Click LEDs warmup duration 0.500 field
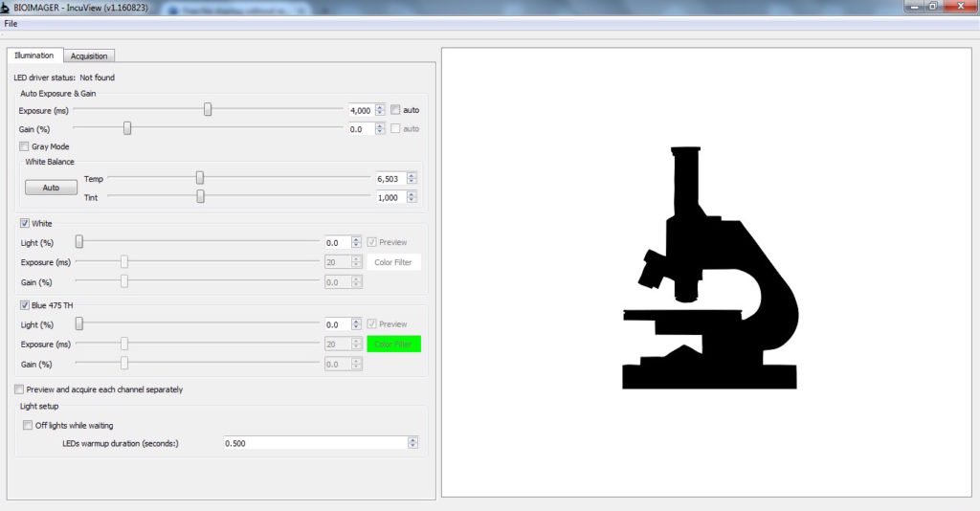 click(316, 443)
